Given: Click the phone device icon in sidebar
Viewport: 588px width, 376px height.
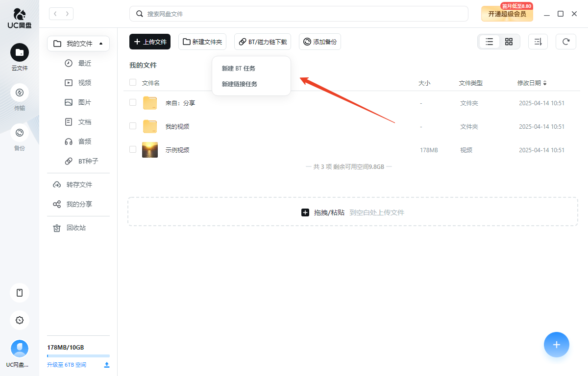Looking at the screenshot, I should pos(20,293).
